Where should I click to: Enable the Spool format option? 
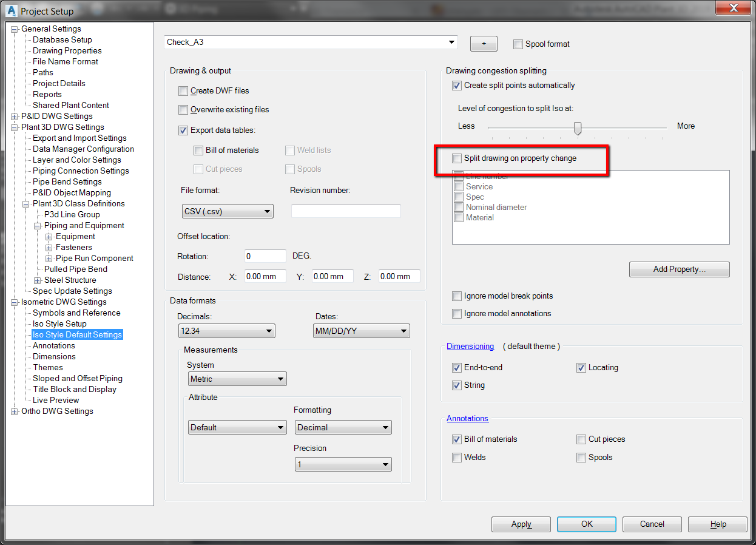[518, 44]
